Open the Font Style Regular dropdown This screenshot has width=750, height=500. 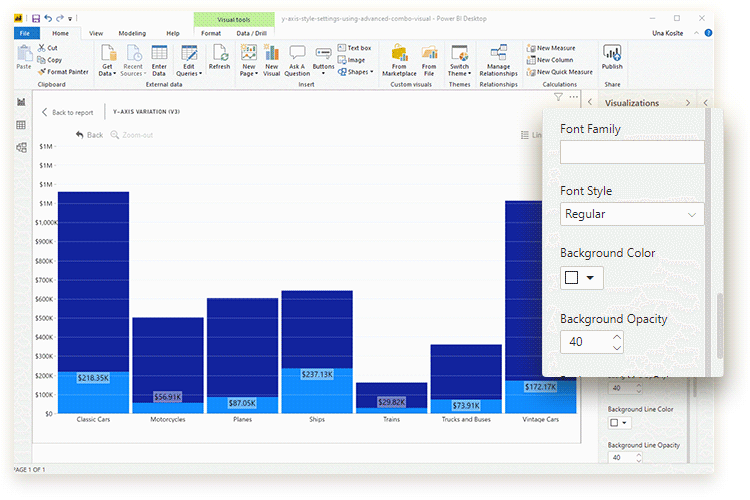point(631,214)
